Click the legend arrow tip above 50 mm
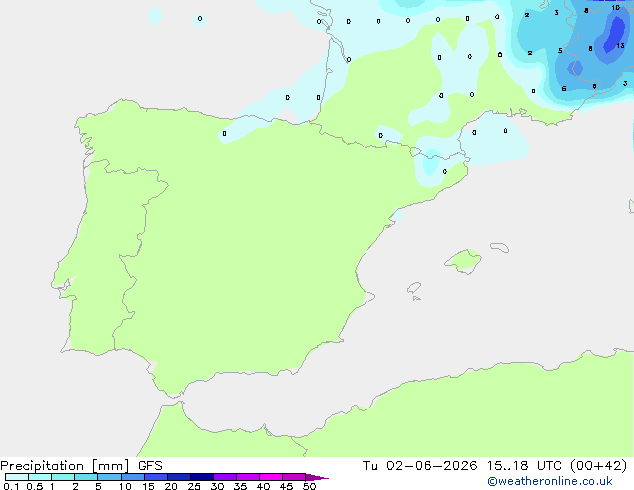The width and height of the screenshot is (634, 490). (317, 477)
